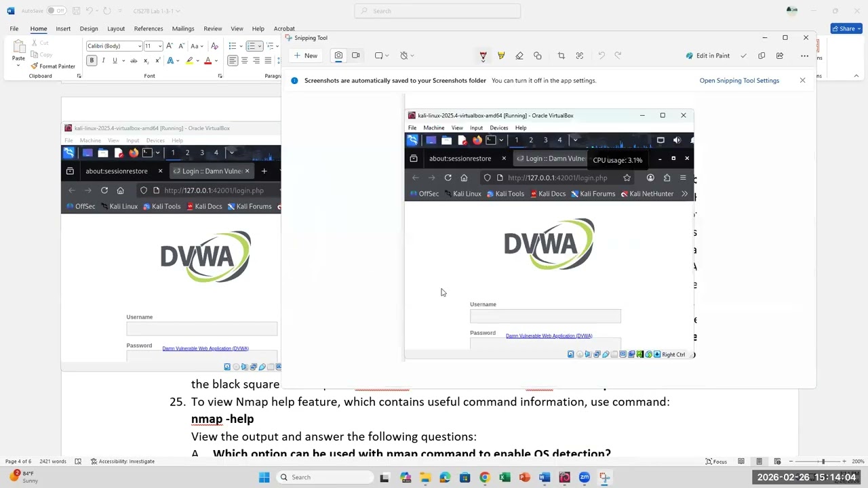Screen dimensions: 868x488
Task: Activate the image crop tool in Snipping Tool
Action: (561, 56)
